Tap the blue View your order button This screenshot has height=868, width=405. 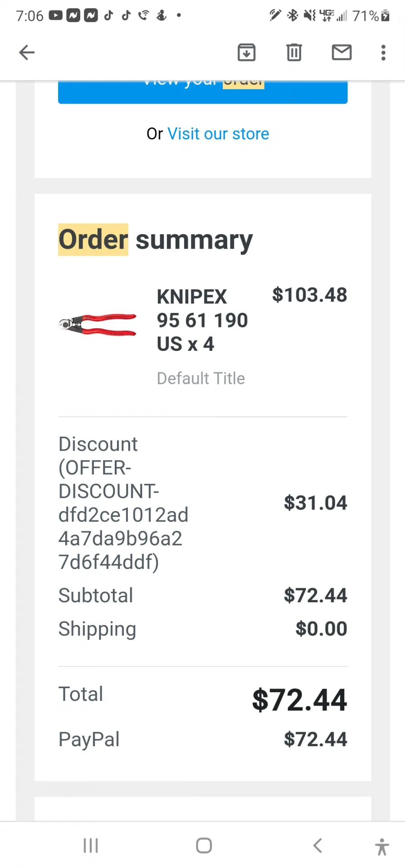pos(203,91)
